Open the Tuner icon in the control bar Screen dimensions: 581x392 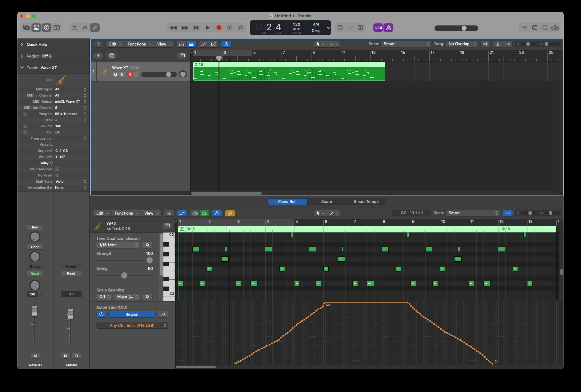click(x=350, y=28)
